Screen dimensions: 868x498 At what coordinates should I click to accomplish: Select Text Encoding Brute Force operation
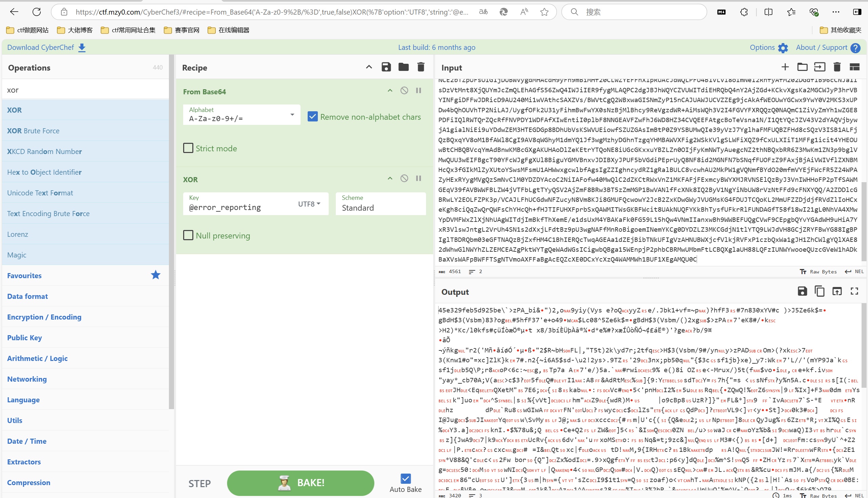(85, 213)
